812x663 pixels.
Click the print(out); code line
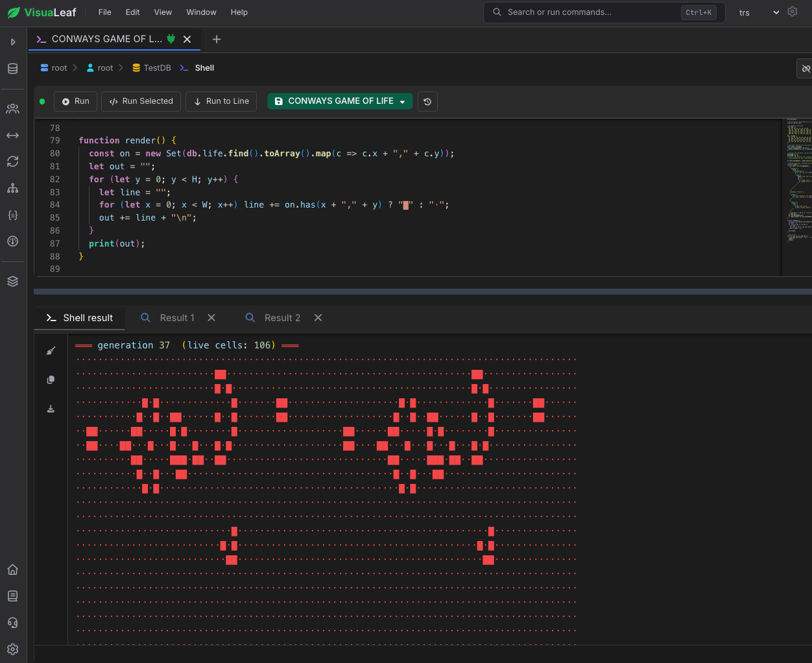pyautogui.click(x=117, y=244)
